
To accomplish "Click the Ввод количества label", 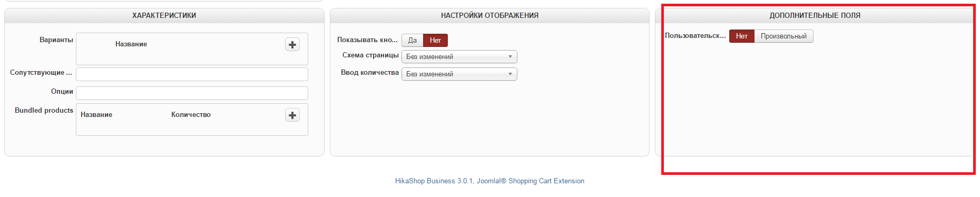I will click(x=370, y=72).
